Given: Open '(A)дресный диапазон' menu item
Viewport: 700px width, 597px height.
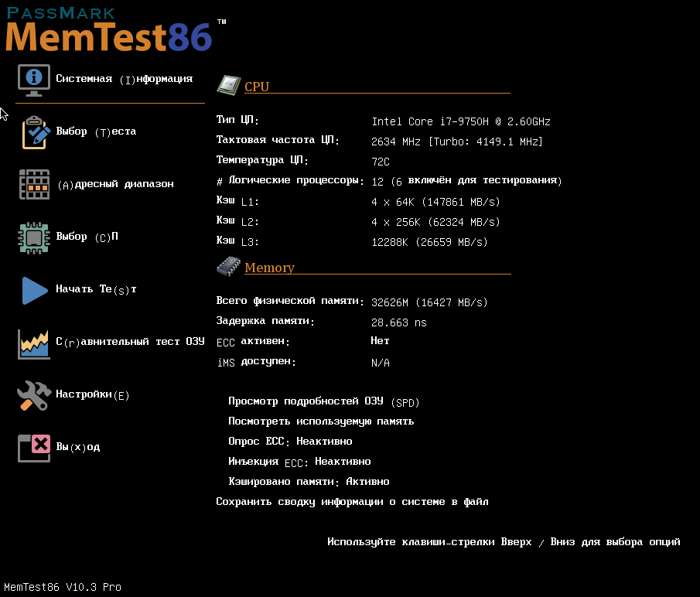Looking at the screenshot, I should (115, 184).
